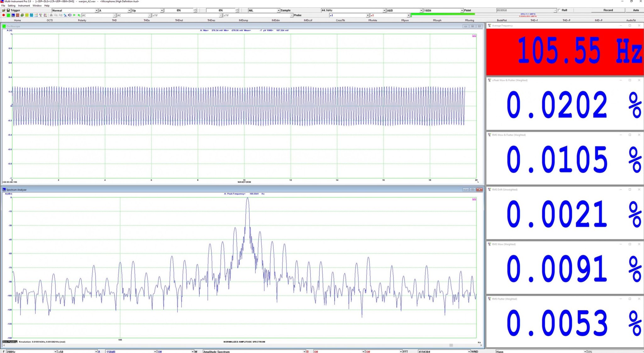Open the Instrument menu
Image resolution: width=644 pixels, height=353 pixels.
pos(24,6)
